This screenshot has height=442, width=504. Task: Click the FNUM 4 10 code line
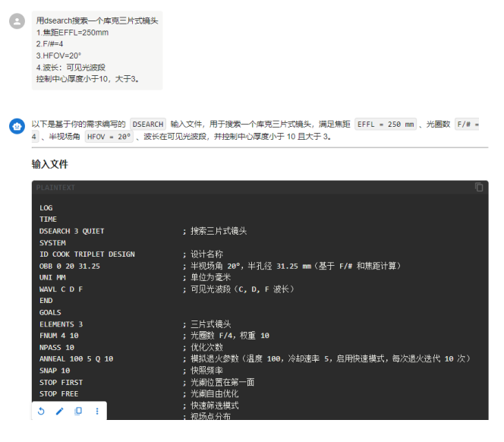coord(59,336)
